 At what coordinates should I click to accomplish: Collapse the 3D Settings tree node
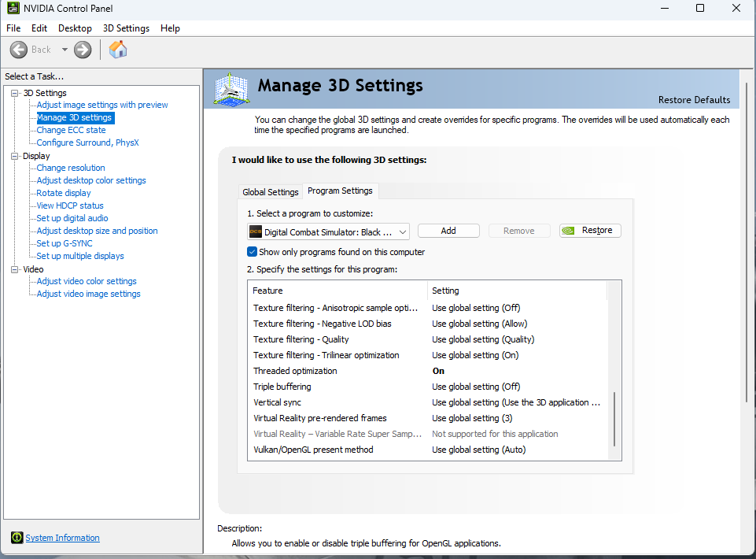click(x=15, y=93)
